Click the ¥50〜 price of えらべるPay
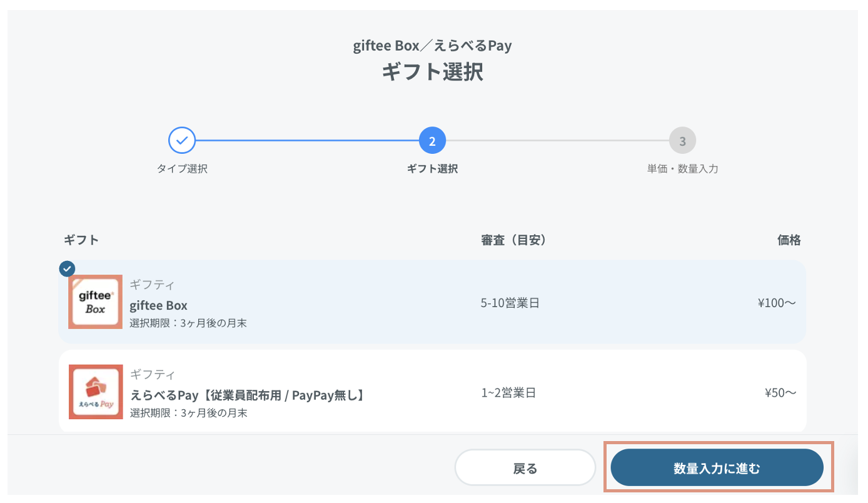The image size is (868, 503). [780, 393]
